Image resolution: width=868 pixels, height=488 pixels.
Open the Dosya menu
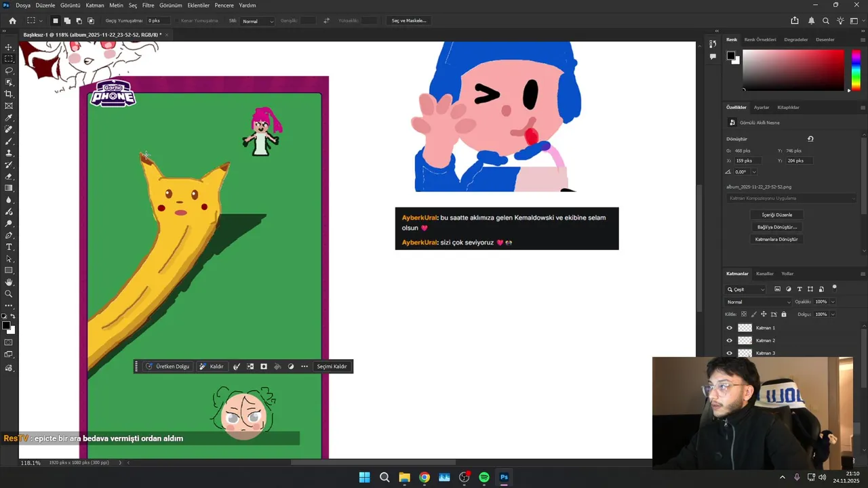click(23, 5)
